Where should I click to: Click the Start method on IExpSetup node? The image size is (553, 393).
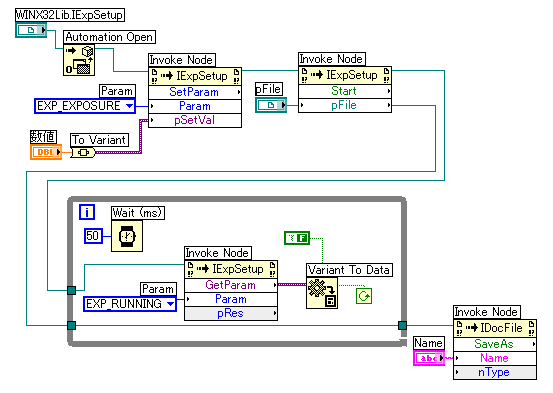345,91
